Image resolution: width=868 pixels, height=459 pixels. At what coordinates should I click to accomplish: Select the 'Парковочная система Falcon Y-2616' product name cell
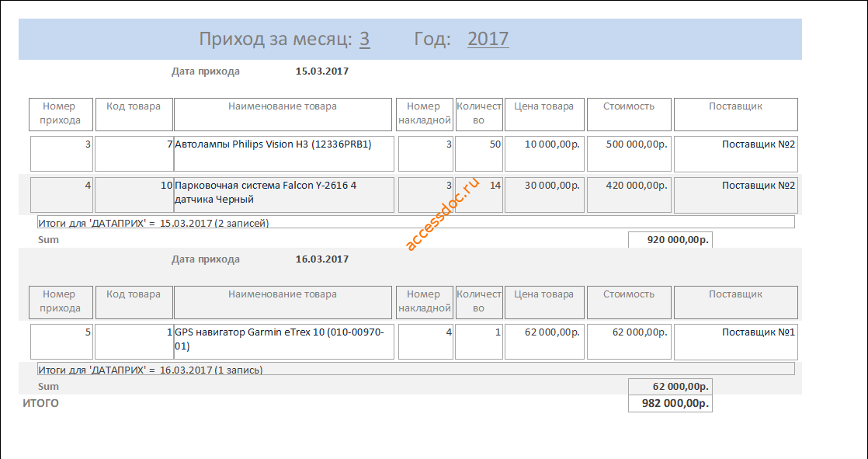tap(284, 195)
